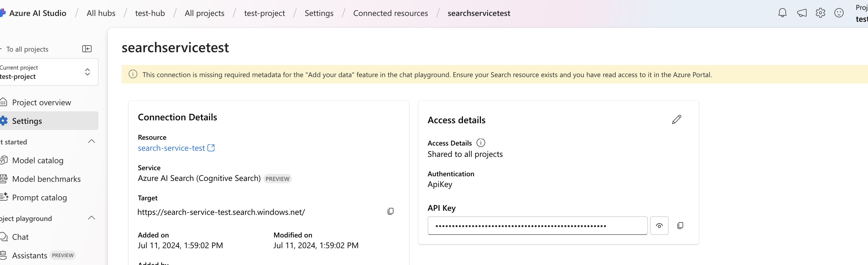The height and width of the screenshot is (265, 868).
Task: Copy the Target URL with copy icon
Action: coord(391,211)
